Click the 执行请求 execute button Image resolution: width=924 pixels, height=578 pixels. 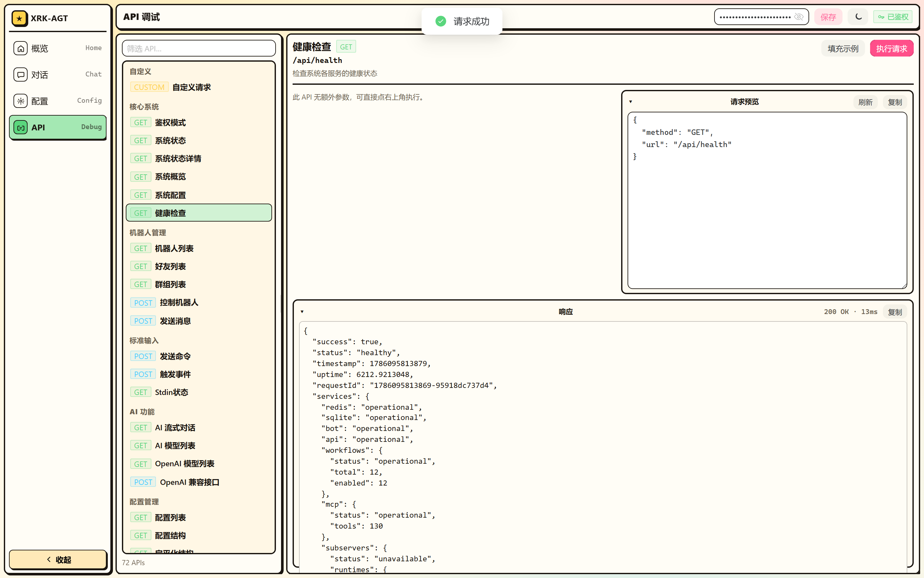tap(892, 48)
